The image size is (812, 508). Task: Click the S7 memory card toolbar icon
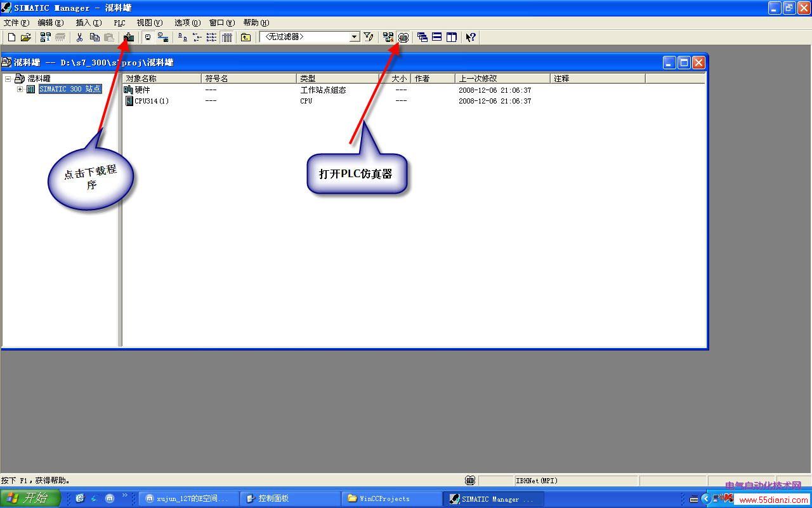pyautogui.click(x=60, y=37)
